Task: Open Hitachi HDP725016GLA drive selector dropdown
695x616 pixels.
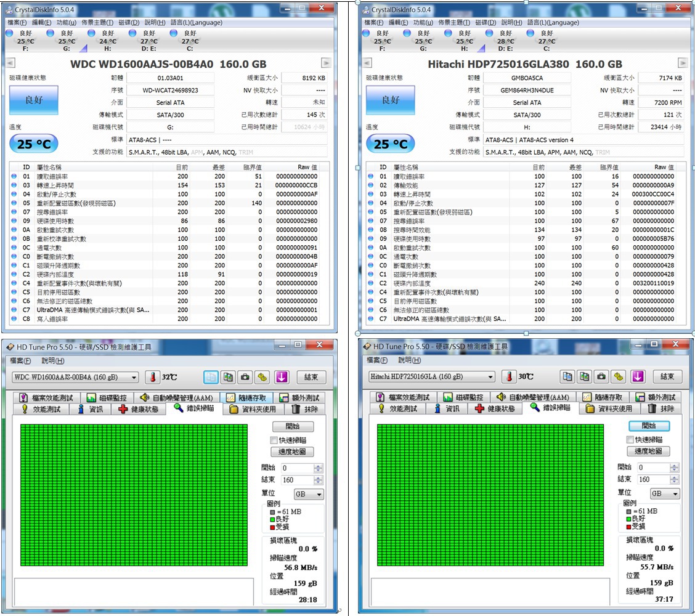Action: tap(431, 377)
